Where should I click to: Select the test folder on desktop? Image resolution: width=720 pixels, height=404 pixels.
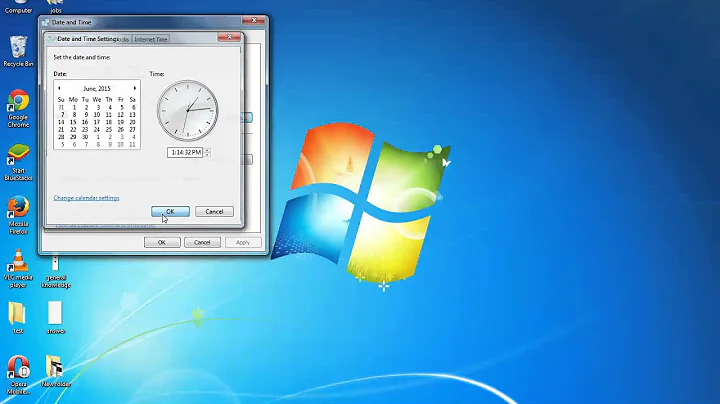(x=18, y=317)
